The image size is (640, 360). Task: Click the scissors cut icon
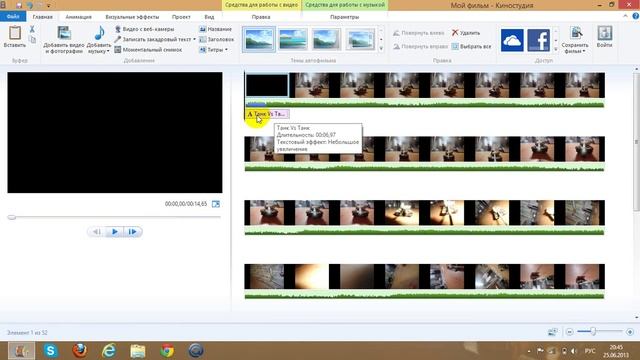click(x=32, y=29)
